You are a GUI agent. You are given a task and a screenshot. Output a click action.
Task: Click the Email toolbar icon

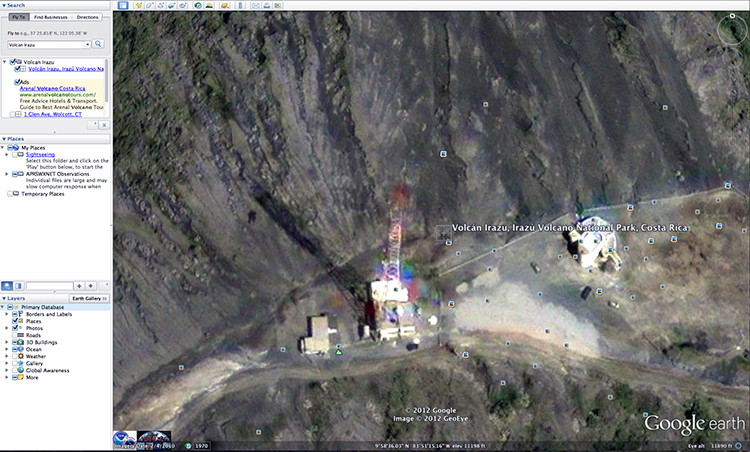[x=256, y=6]
